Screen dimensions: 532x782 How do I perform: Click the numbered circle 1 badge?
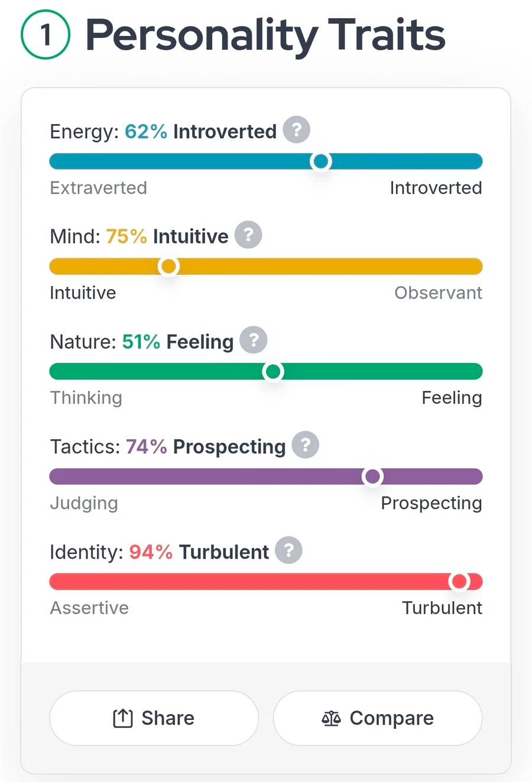tap(46, 35)
